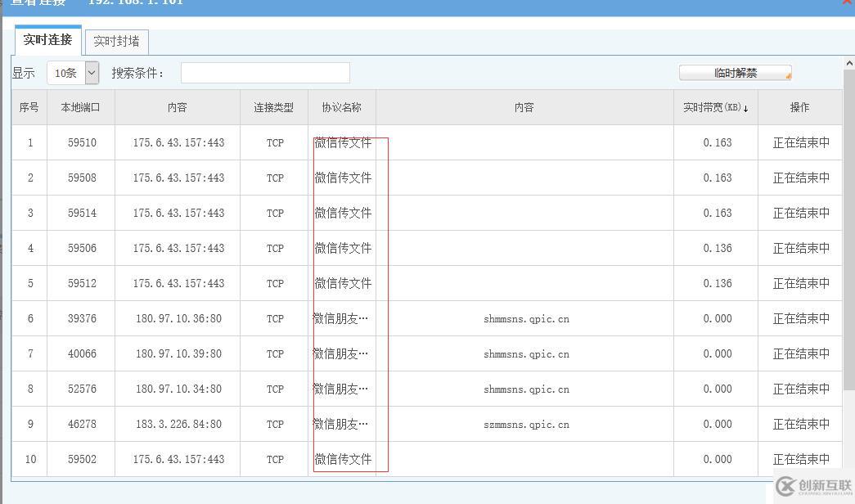Select local port 59508 cell

82,178
